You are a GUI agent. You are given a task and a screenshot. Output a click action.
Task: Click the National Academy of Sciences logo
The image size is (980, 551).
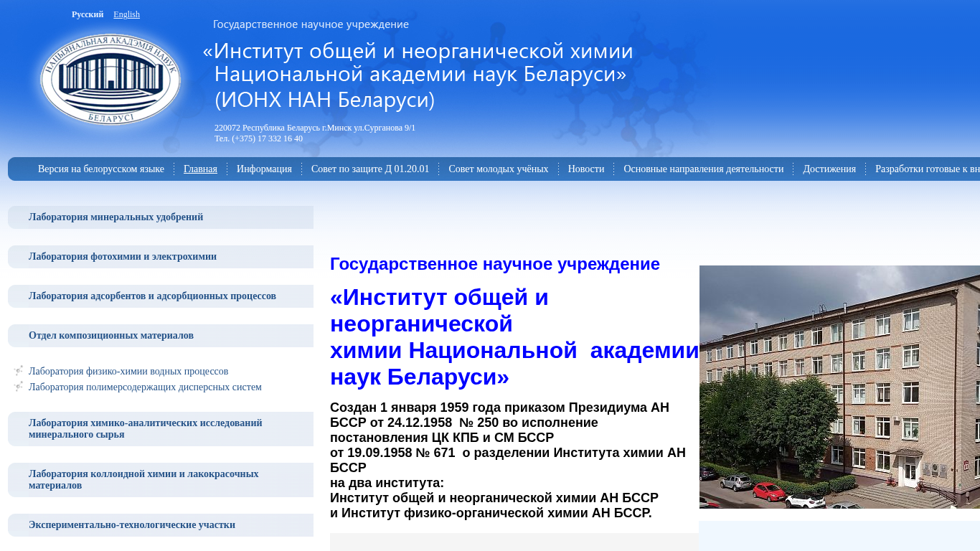click(110, 79)
